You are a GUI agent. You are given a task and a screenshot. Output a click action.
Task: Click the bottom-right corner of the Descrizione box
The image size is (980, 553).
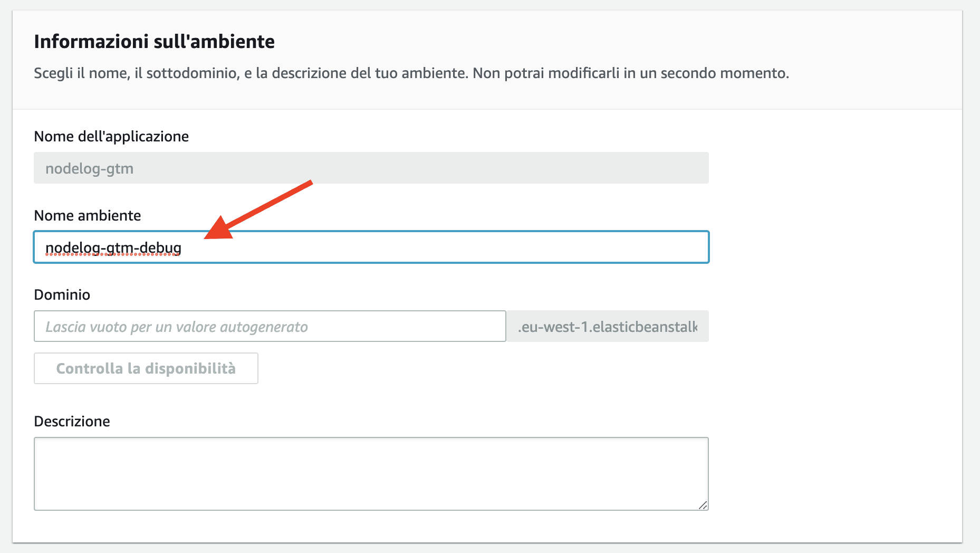(705, 507)
